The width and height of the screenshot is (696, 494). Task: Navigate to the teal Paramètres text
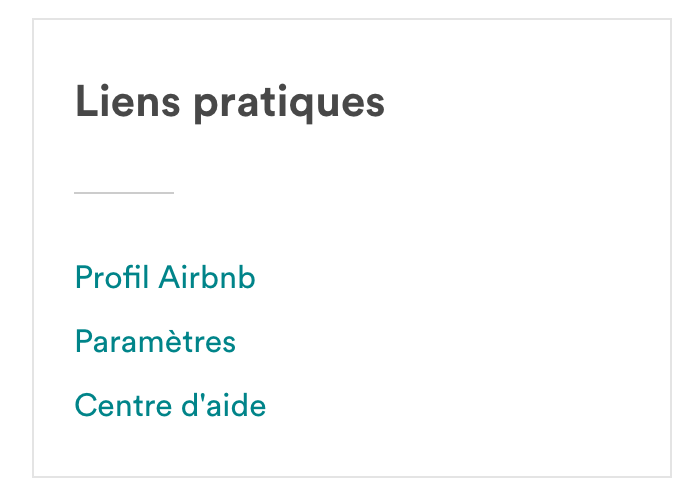point(155,342)
